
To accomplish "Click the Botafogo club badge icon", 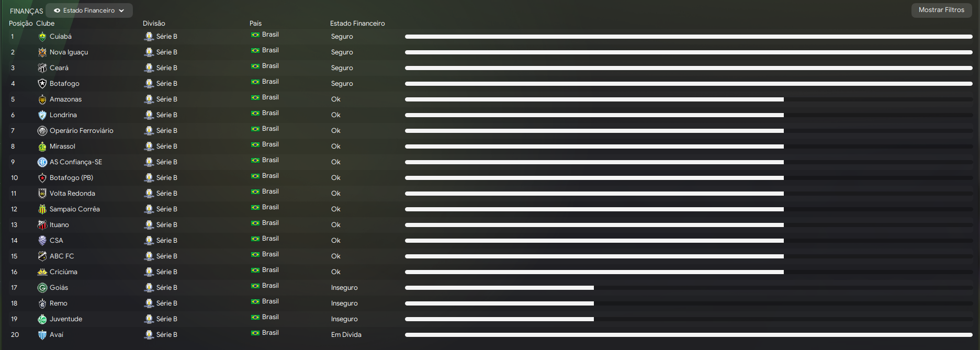I will tap(42, 84).
